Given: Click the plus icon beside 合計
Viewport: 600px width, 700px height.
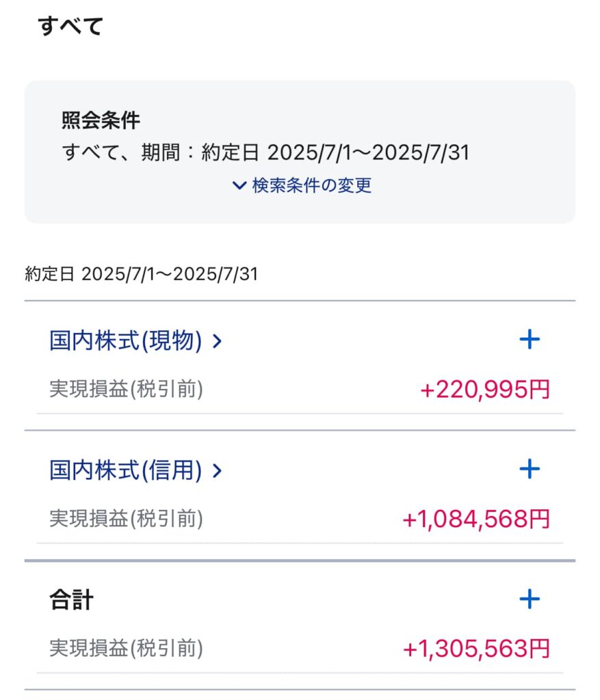Looking at the screenshot, I should (x=530, y=600).
